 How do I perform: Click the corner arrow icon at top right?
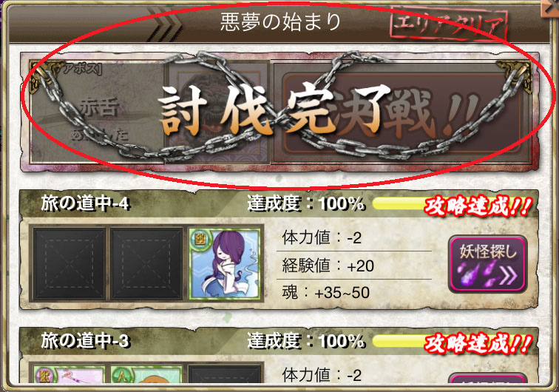[549, 8]
